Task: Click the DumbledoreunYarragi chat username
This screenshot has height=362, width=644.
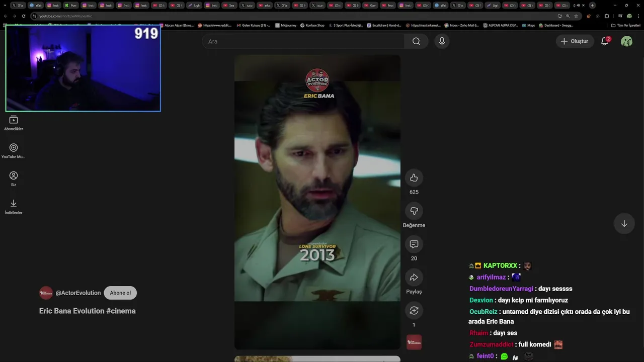Action: [501, 289]
